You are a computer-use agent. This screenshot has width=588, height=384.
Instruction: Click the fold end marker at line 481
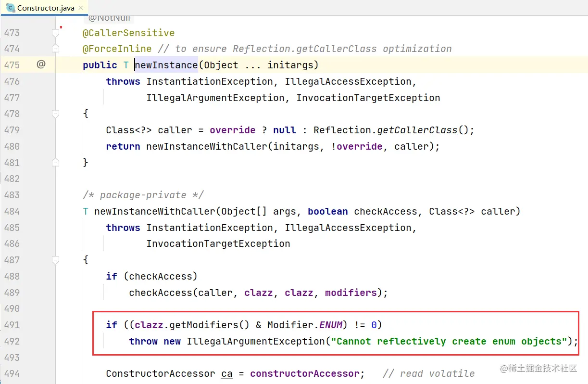coord(55,162)
